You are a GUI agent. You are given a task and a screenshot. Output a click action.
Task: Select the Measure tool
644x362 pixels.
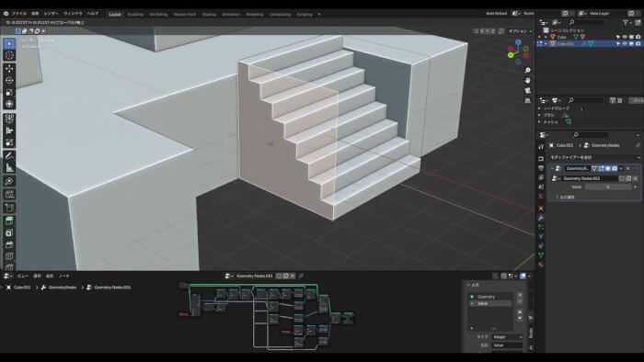(9, 167)
